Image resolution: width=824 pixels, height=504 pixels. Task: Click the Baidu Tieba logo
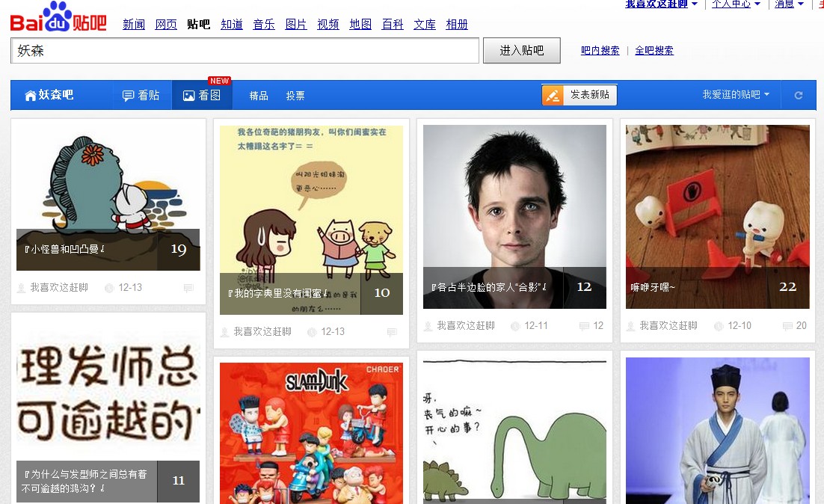[x=58, y=18]
